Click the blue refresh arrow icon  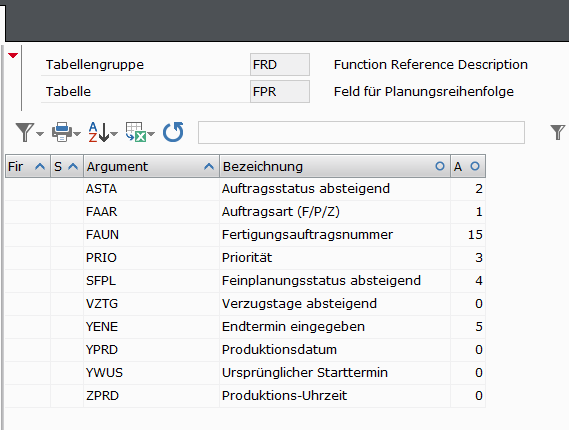(173, 132)
